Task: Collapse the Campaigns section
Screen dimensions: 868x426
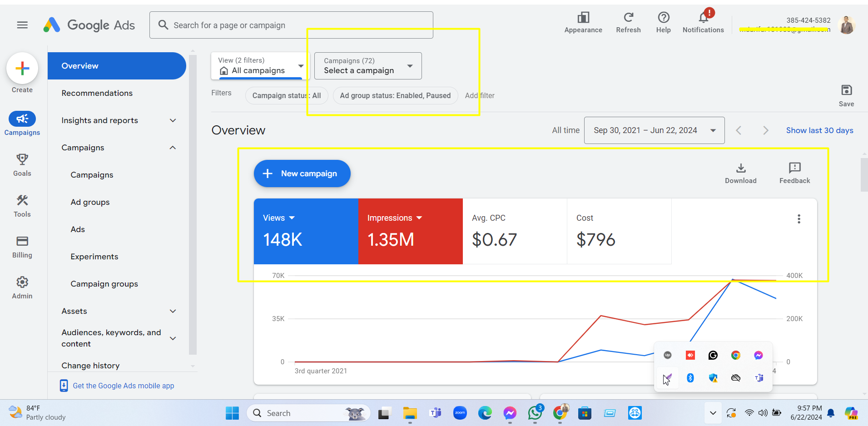Action: click(173, 148)
